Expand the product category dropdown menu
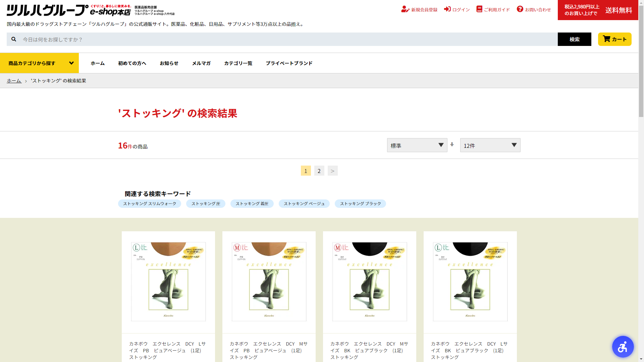 tap(40, 63)
